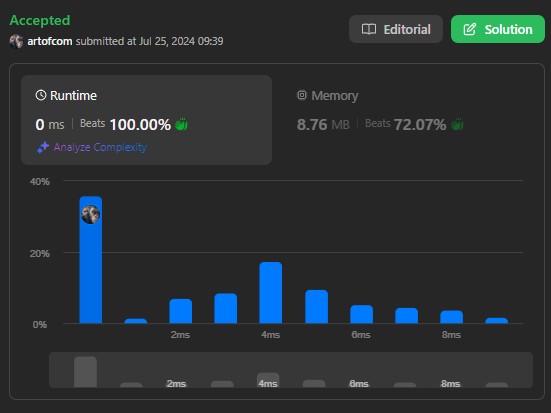Screen dimensions: 551x413
Task: Click clapping hands icon beside 100.00%
Action: [x=181, y=124]
